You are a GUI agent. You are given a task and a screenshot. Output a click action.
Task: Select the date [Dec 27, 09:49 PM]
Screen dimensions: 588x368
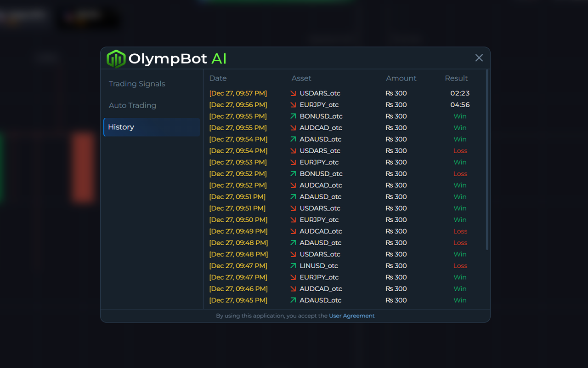[x=238, y=231]
